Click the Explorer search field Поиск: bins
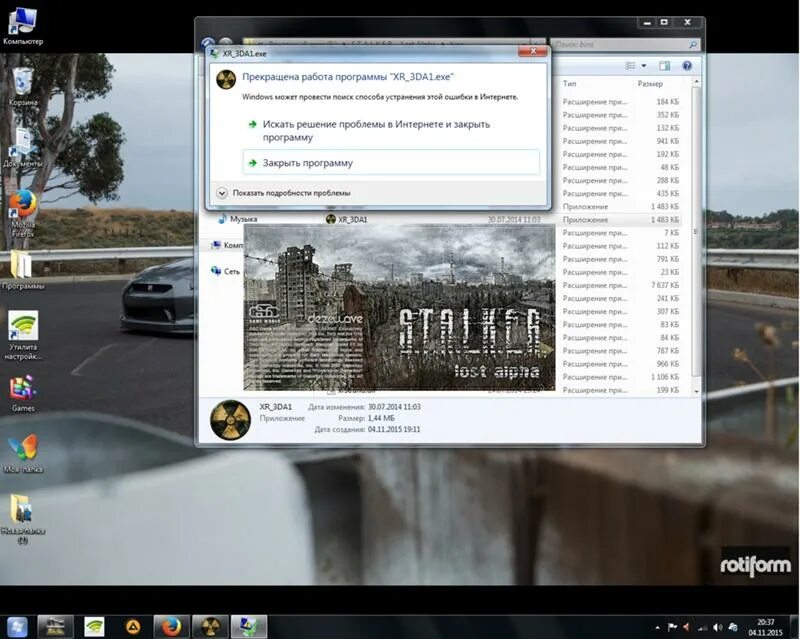 point(619,44)
